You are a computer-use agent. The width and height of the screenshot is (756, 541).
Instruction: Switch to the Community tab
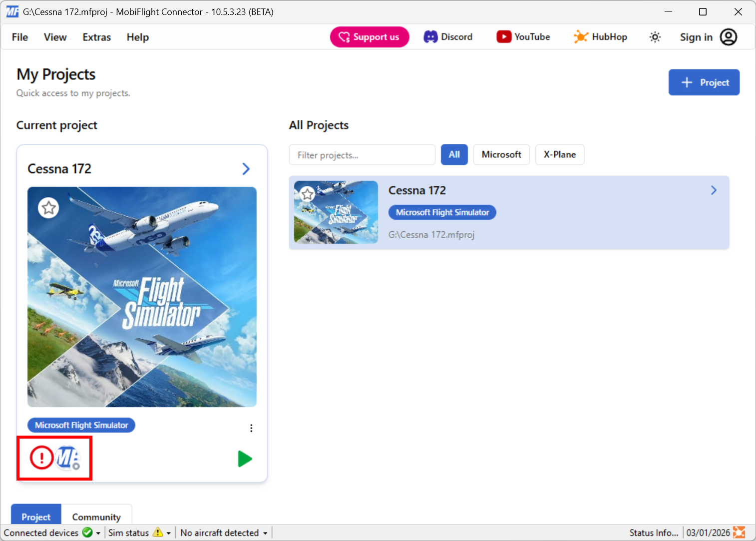tap(96, 517)
